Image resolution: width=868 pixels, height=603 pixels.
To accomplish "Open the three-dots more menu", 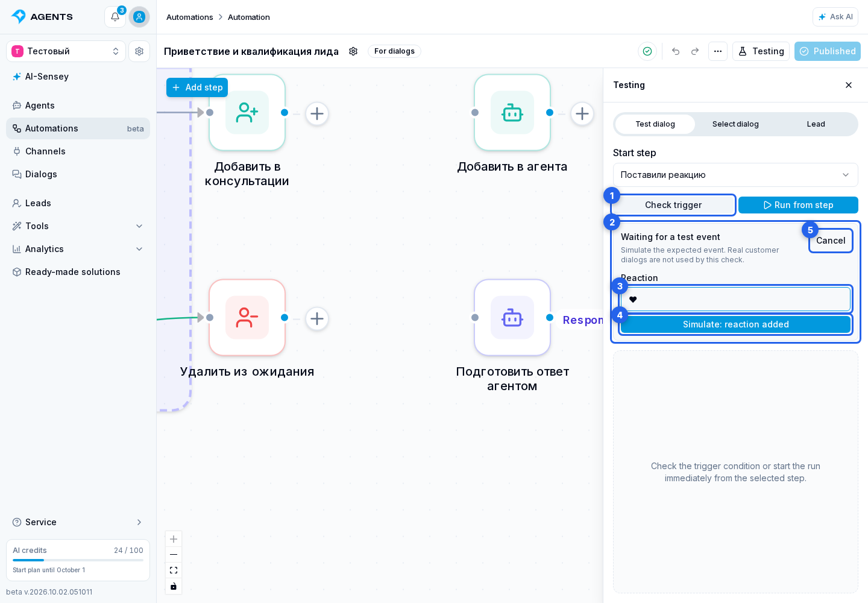I will (x=718, y=51).
